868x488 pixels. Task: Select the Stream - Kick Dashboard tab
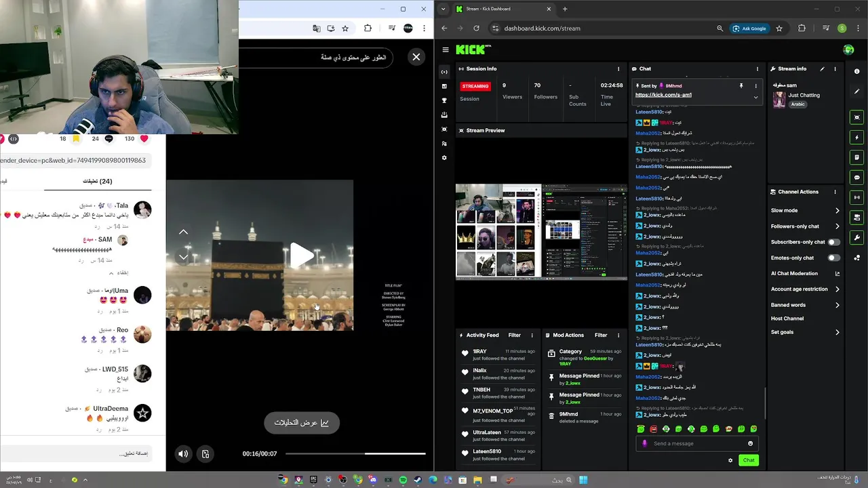[x=504, y=9]
